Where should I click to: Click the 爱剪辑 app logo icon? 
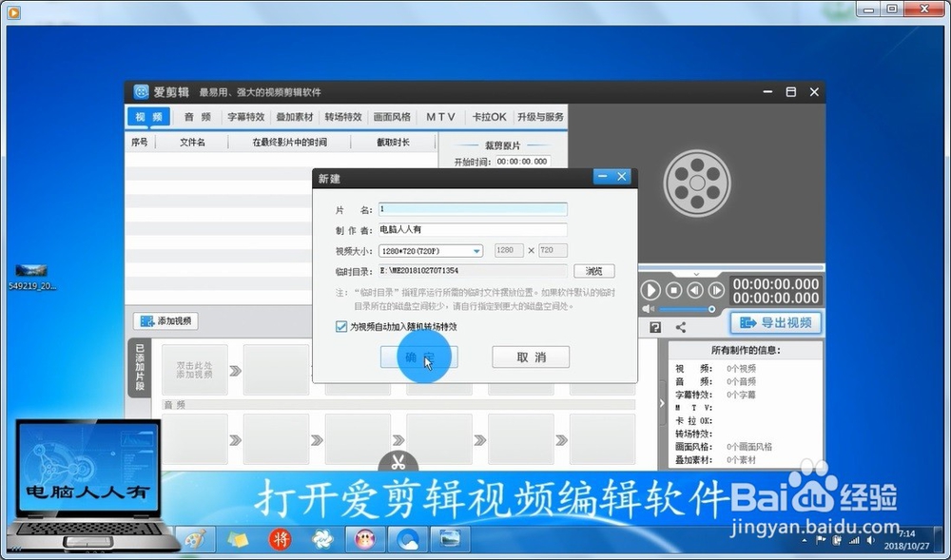pyautogui.click(x=141, y=92)
